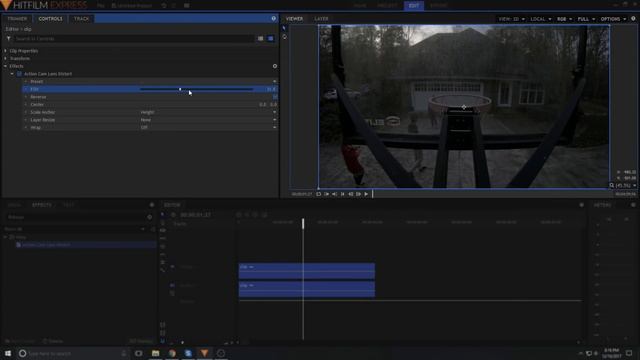This screenshot has width=640, height=360.
Task: Toggle keyframing for the Center property
Action: [x=26, y=104]
